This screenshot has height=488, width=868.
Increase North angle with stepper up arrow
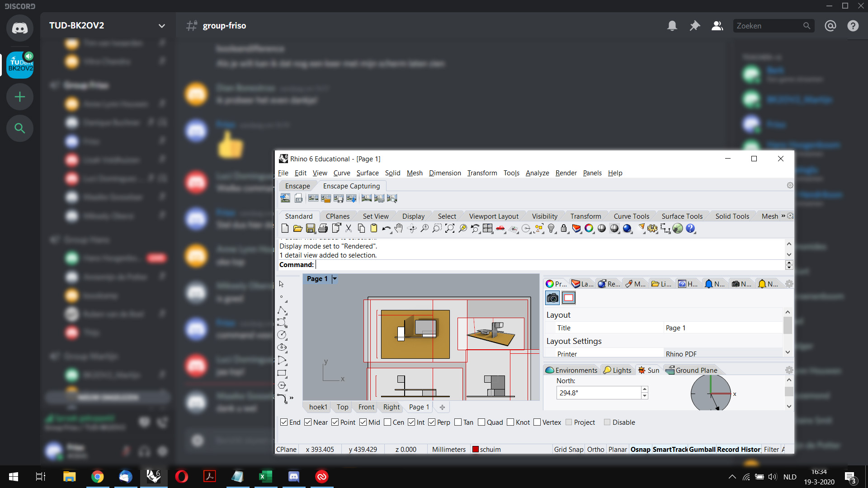(x=645, y=389)
